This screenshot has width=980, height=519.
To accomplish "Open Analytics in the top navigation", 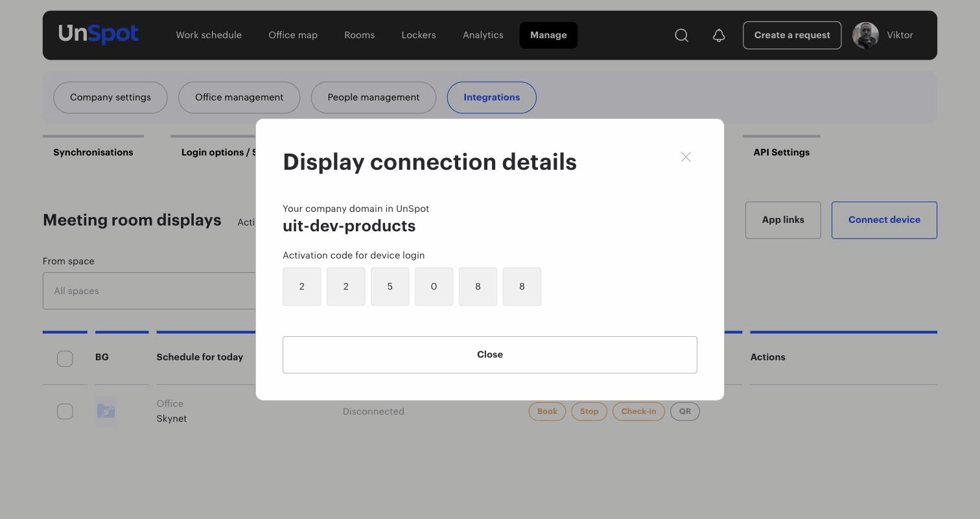I will [x=483, y=35].
